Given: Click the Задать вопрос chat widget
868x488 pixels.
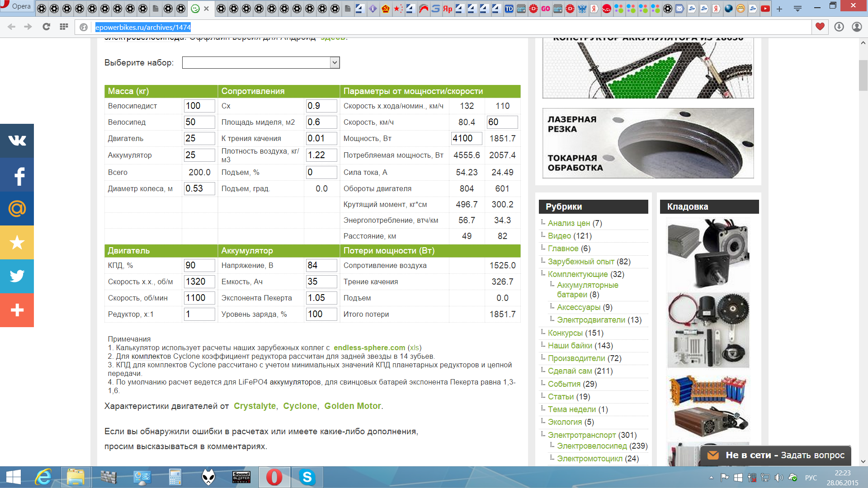Looking at the screenshot, I should pos(776,455).
